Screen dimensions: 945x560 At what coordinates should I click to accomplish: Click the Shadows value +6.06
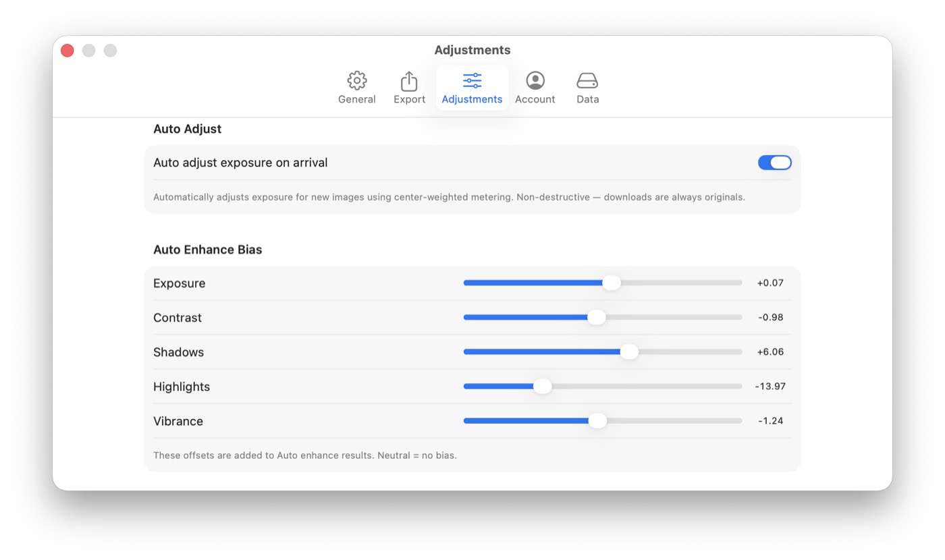pos(770,352)
